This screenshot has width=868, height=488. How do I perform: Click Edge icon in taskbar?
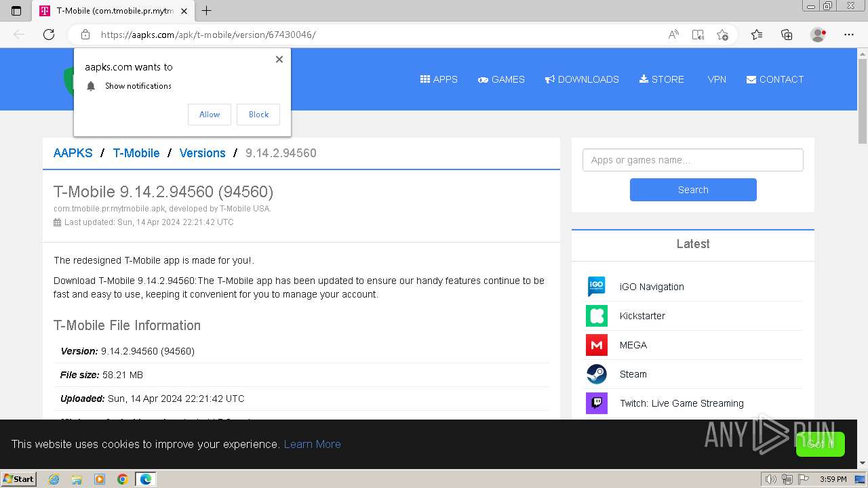point(146,479)
